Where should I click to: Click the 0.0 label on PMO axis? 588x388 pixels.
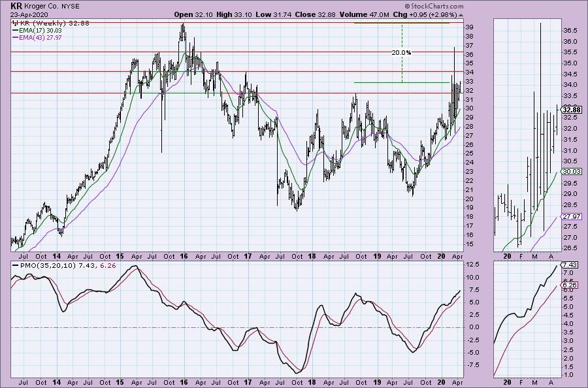(x=474, y=327)
